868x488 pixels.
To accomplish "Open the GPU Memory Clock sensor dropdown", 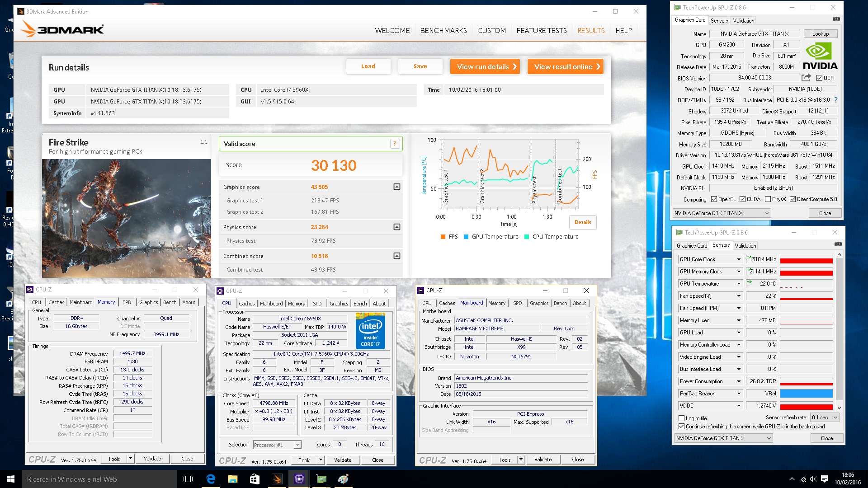I will coord(739,272).
